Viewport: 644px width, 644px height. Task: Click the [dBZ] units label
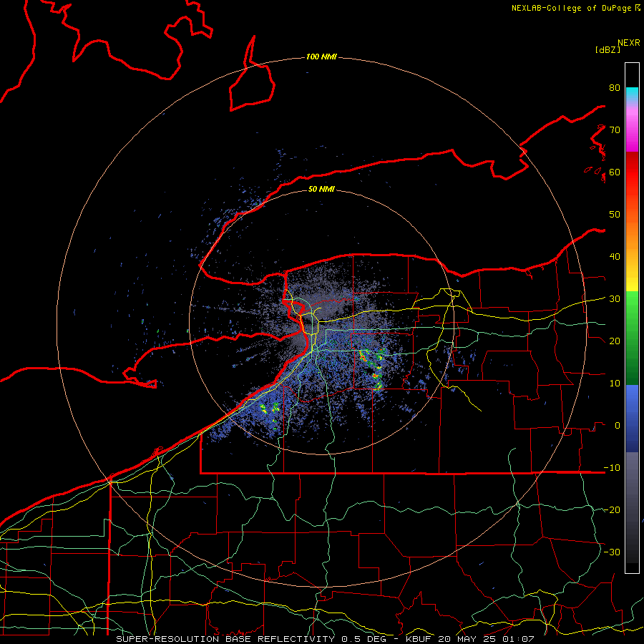click(608, 49)
